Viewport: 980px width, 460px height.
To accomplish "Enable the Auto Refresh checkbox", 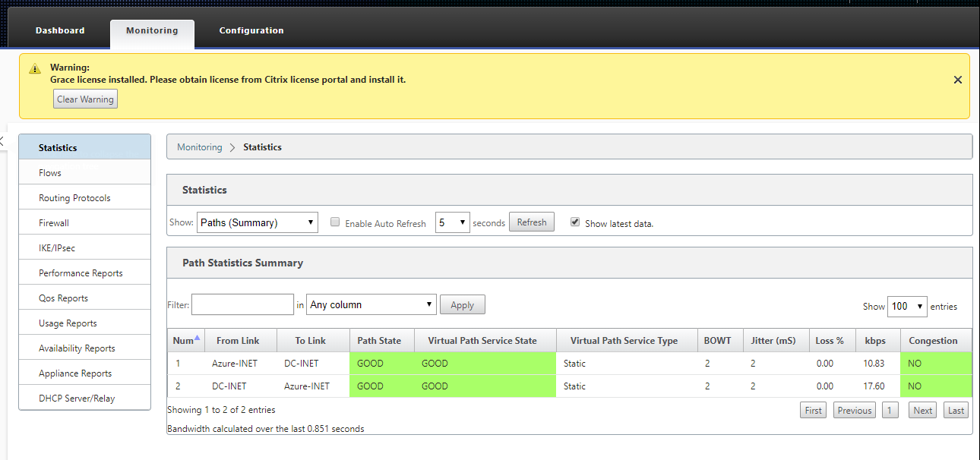I will pos(335,222).
